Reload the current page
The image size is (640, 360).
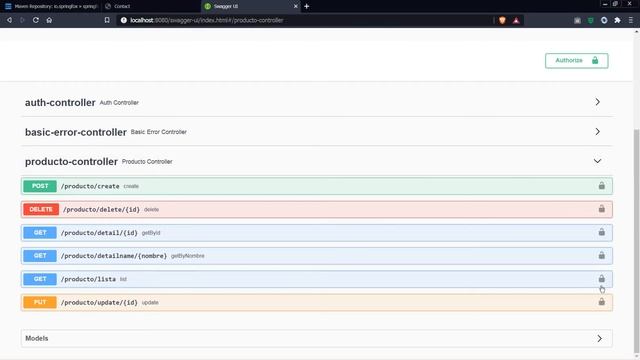[36, 20]
